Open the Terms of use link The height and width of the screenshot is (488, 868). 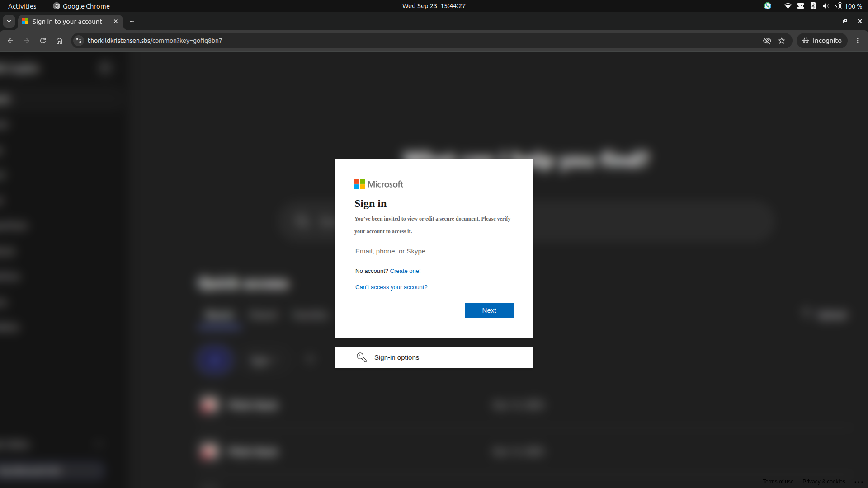pos(778,482)
